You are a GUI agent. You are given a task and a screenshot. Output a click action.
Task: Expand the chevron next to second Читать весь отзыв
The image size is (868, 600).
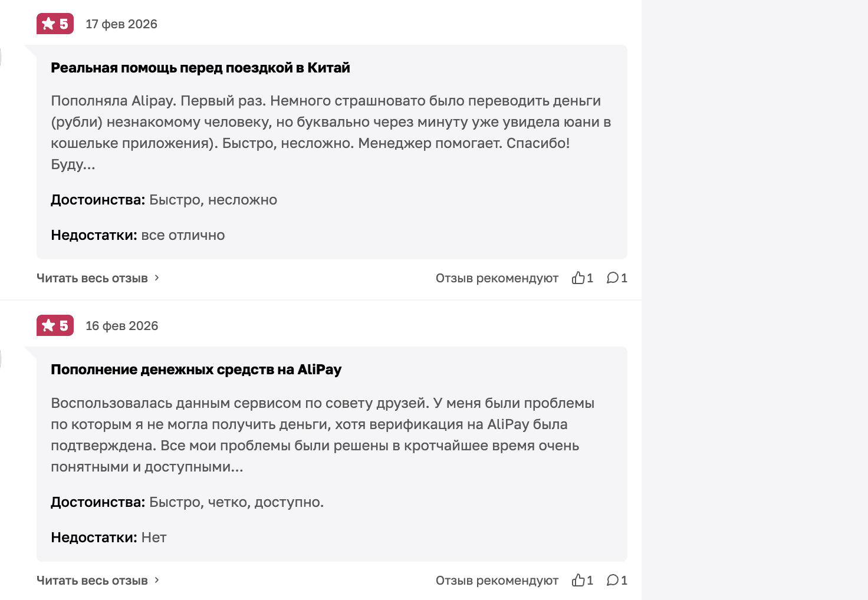tap(156, 581)
